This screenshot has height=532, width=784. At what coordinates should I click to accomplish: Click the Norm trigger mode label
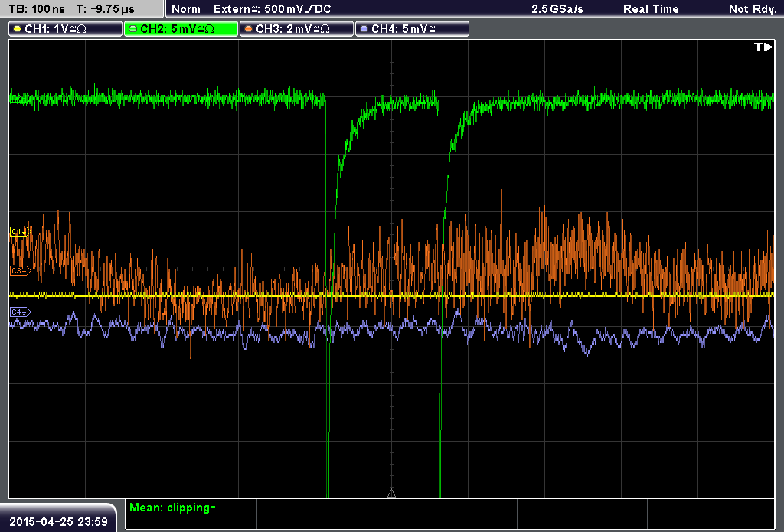(x=185, y=9)
